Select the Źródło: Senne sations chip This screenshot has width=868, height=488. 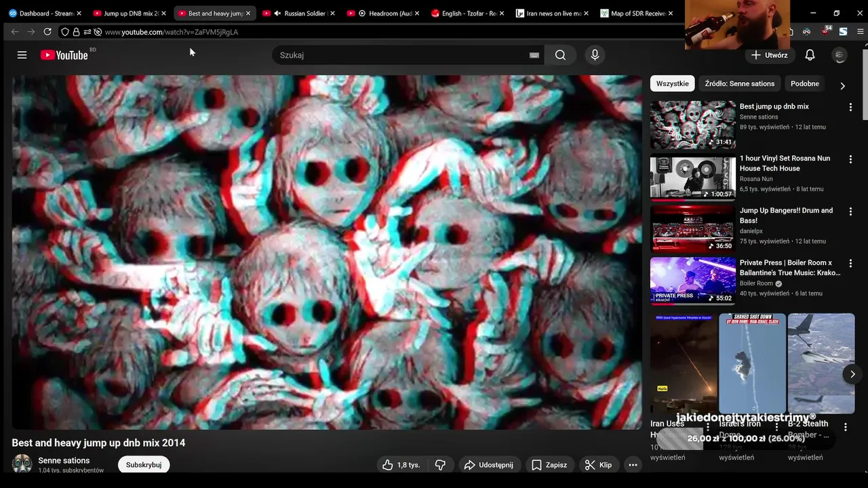739,83
